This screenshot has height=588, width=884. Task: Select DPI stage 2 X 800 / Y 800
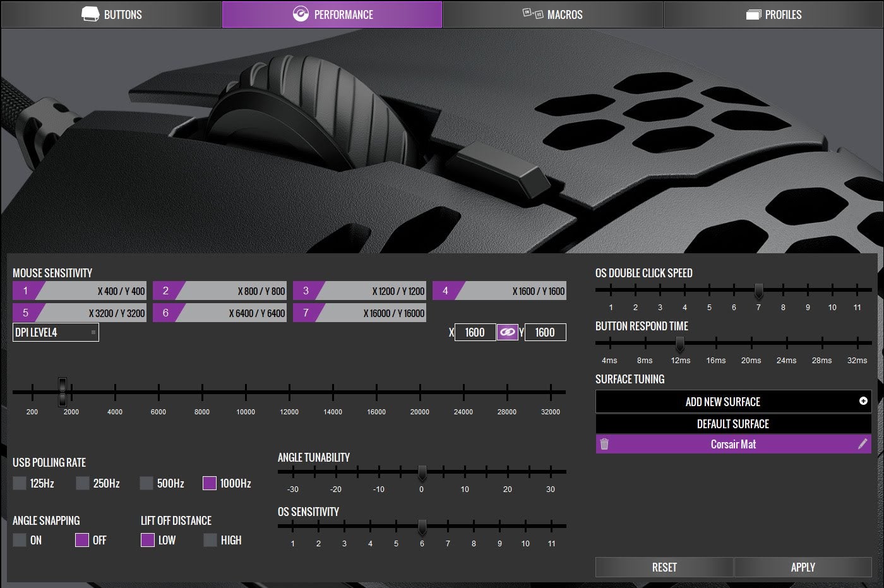(220, 291)
